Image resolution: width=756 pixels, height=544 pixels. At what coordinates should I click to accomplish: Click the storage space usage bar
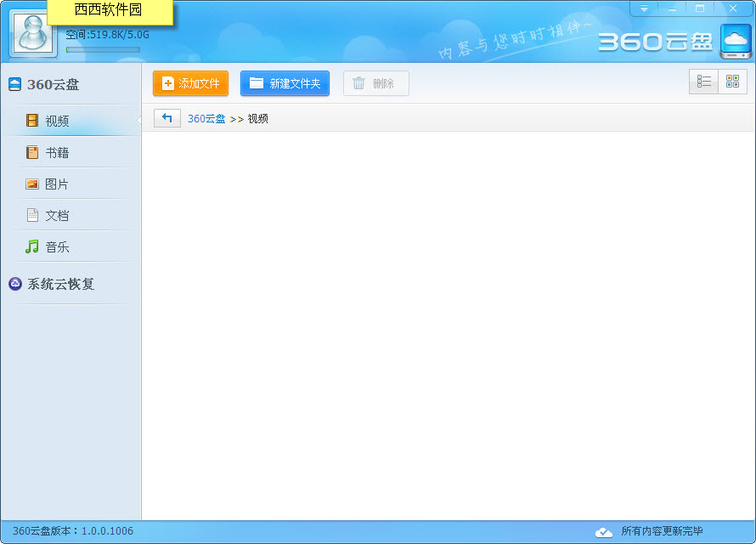pos(103,49)
